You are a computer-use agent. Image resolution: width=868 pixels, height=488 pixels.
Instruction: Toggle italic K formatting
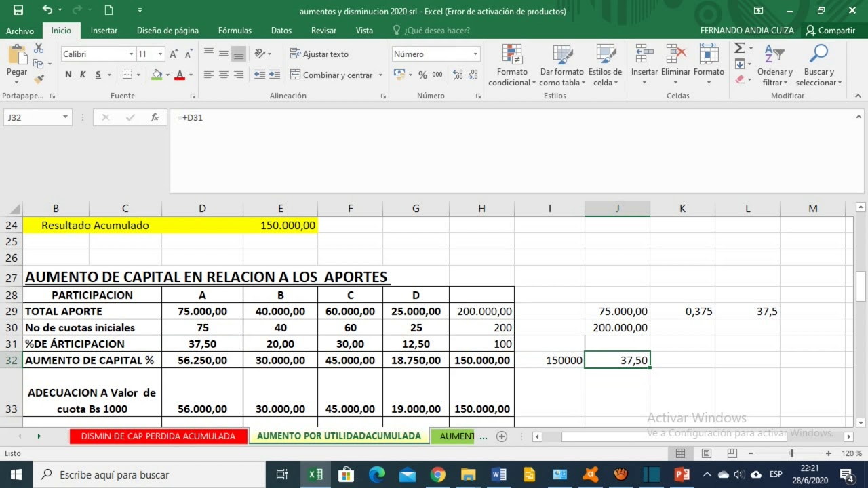(83, 75)
